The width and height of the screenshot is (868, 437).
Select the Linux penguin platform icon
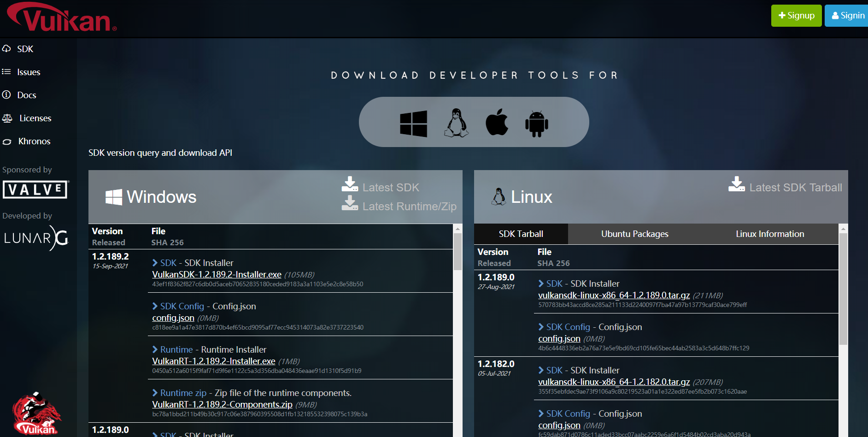pos(456,123)
